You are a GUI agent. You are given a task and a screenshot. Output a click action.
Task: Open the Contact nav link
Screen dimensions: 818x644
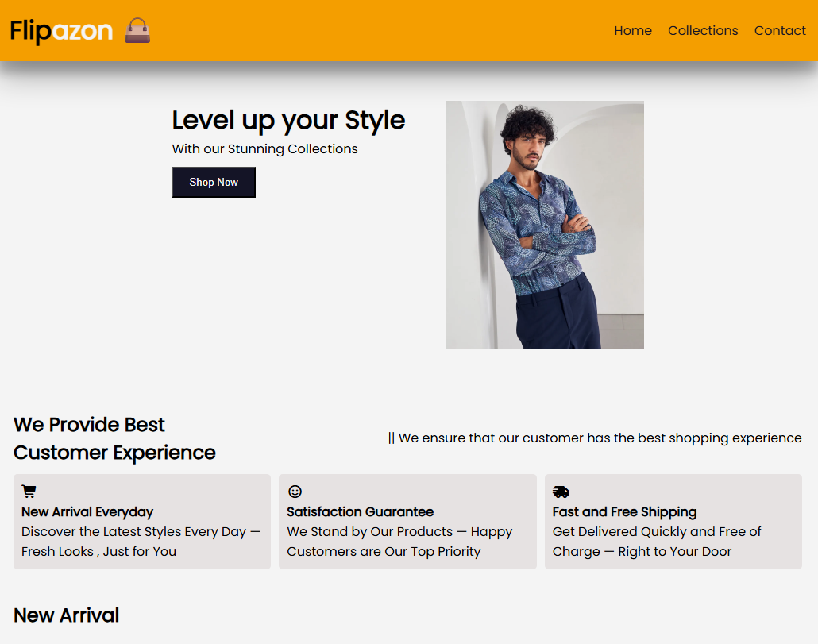pyautogui.click(x=780, y=31)
